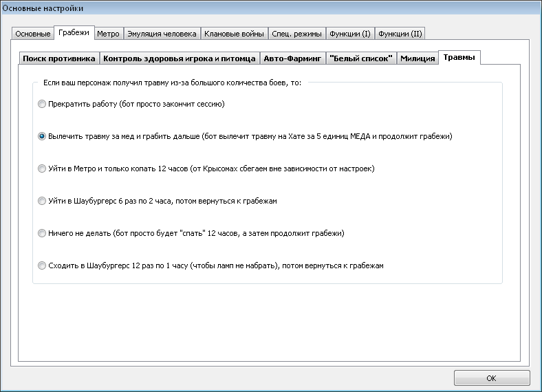Select the Грабежи tab
The width and height of the screenshot is (542, 392).
pyautogui.click(x=74, y=33)
